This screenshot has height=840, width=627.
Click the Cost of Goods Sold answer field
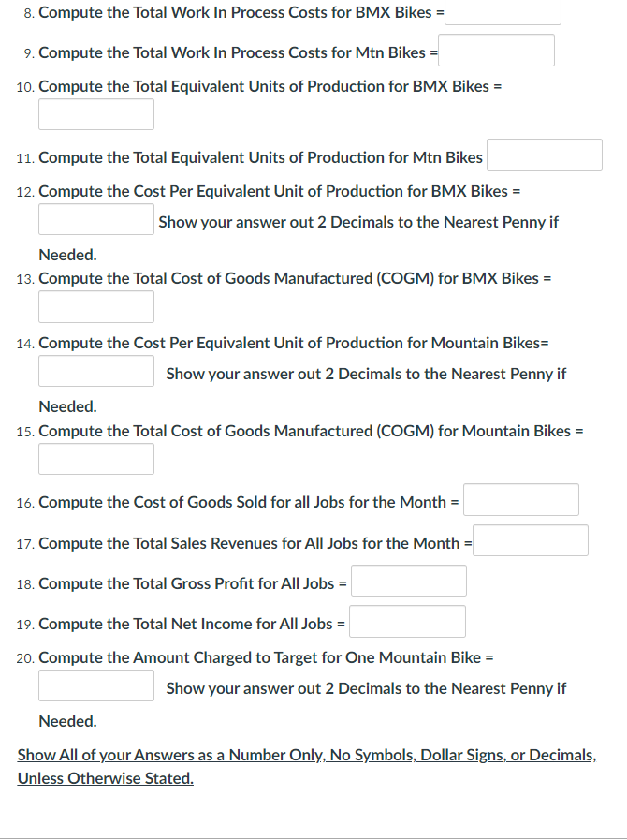[520, 499]
